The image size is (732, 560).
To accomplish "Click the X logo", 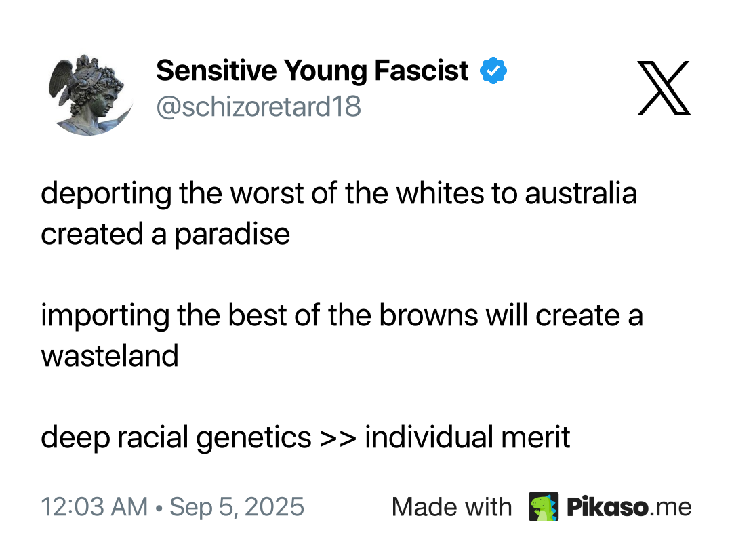I will tap(664, 88).
